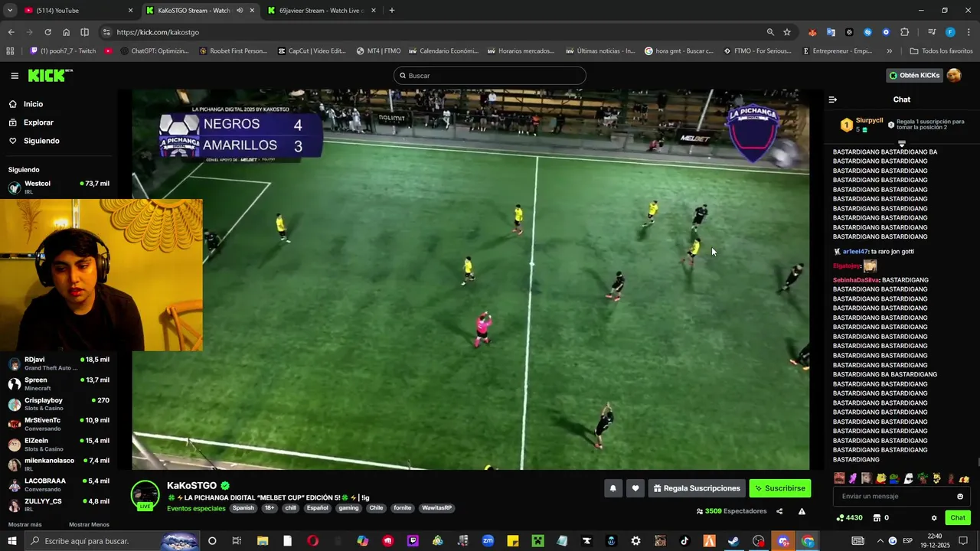Viewport: 980px width, 551px height.
Task: Click the Obtén KICKs button
Action: coord(913,75)
